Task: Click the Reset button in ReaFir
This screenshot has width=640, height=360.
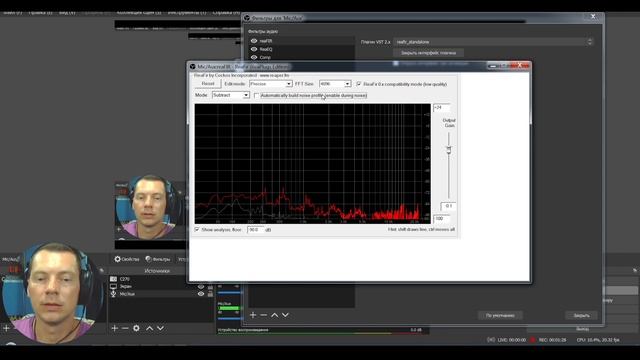Action: tap(208, 84)
